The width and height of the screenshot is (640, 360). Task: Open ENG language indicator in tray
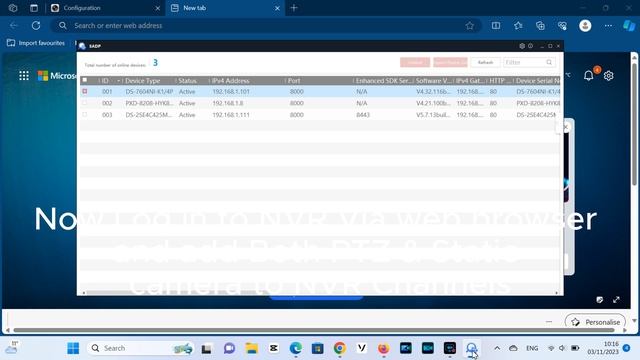point(532,348)
